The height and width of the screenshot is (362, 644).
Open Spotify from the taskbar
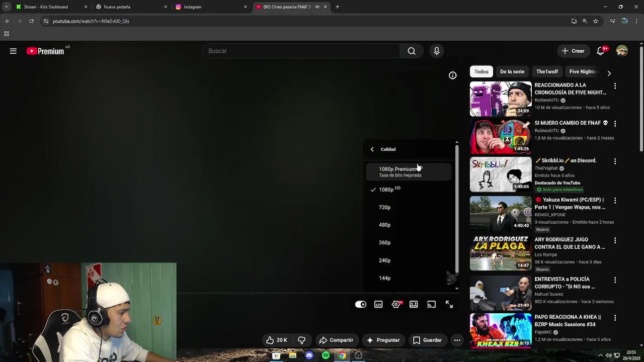pos(326,355)
